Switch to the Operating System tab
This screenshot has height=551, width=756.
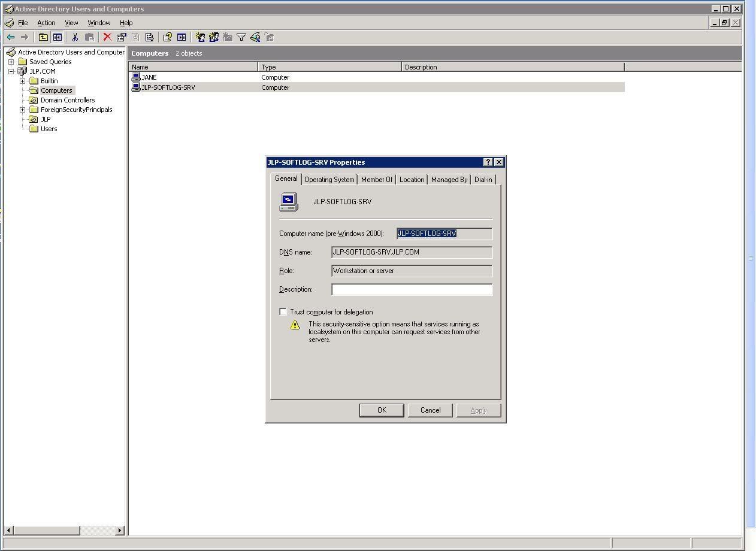[x=329, y=180]
